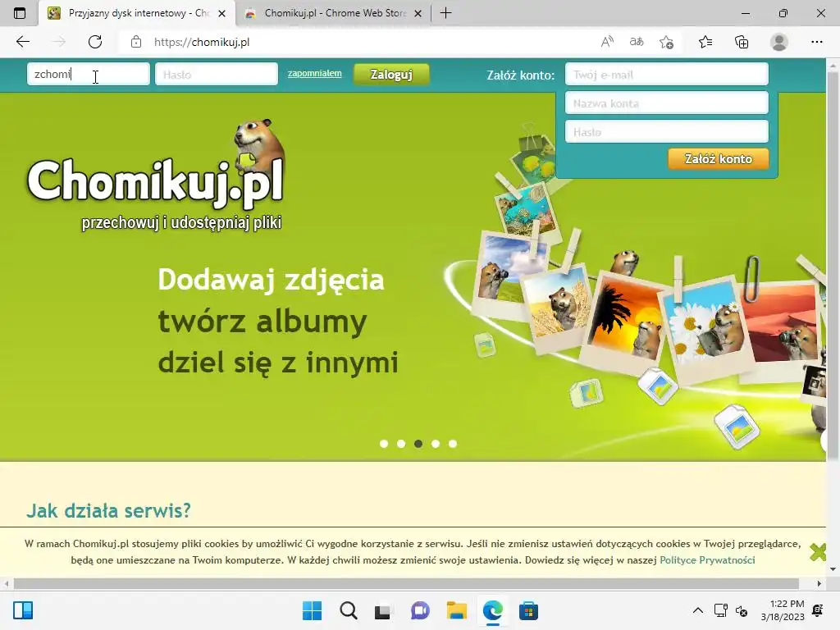Open the Chat app on the taskbar

pos(420,610)
